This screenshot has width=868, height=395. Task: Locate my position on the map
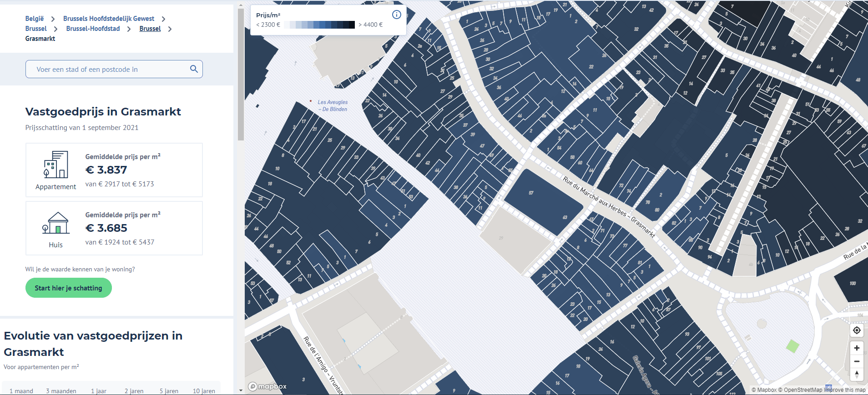pyautogui.click(x=857, y=330)
